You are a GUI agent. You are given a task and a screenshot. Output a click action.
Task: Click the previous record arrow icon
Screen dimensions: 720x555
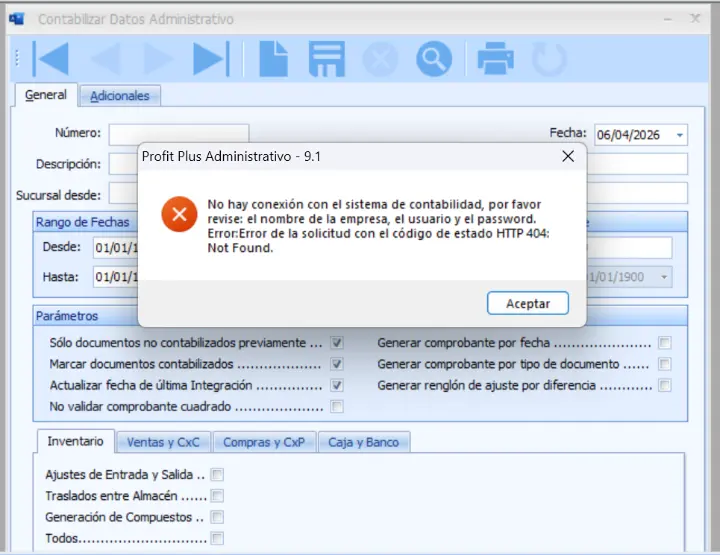click(x=105, y=60)
